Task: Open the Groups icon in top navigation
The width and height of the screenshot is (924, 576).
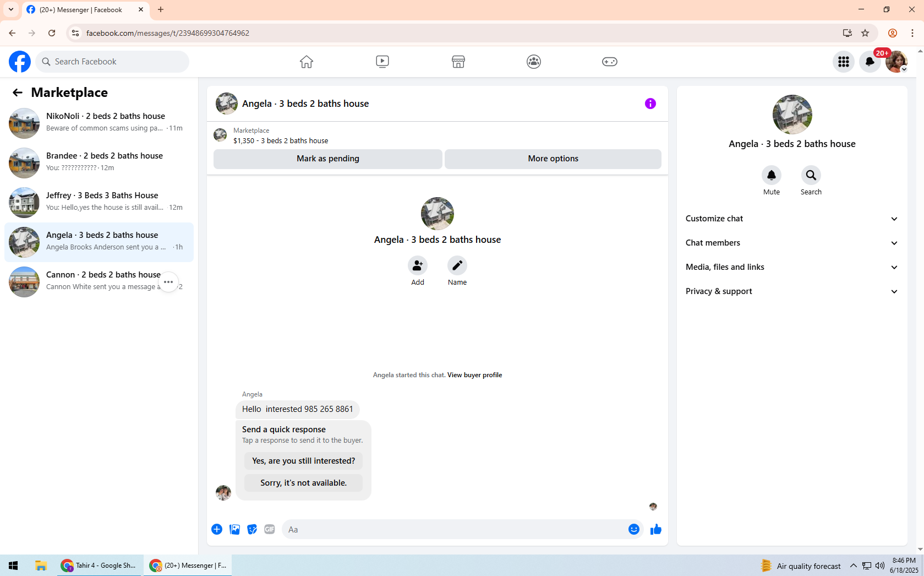Action: (534, 62)
